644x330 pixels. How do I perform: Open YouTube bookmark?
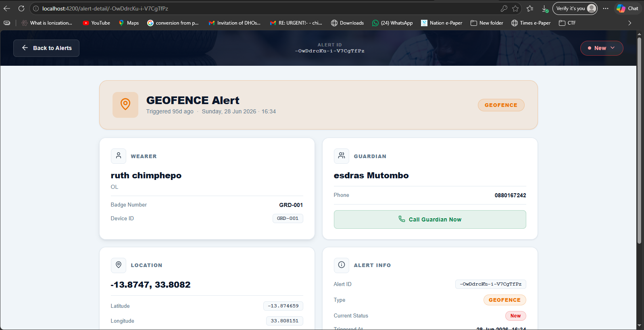[x=96, y=23]
